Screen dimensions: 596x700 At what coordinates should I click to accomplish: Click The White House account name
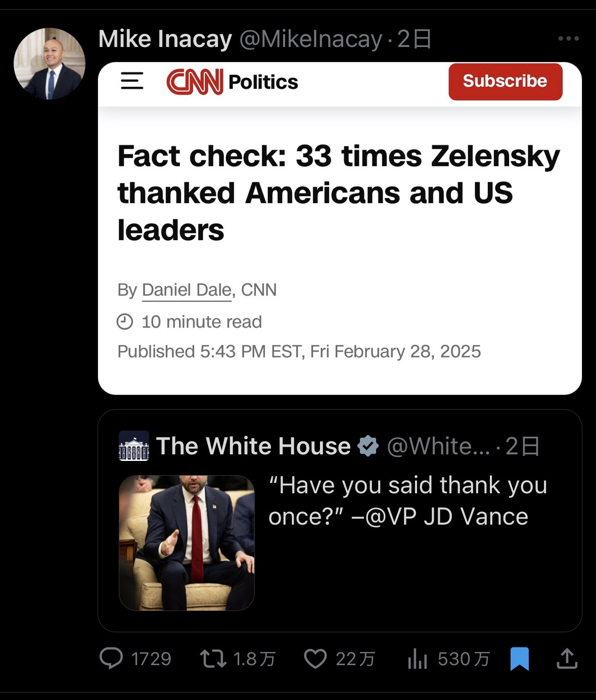(x=253, y=446)
